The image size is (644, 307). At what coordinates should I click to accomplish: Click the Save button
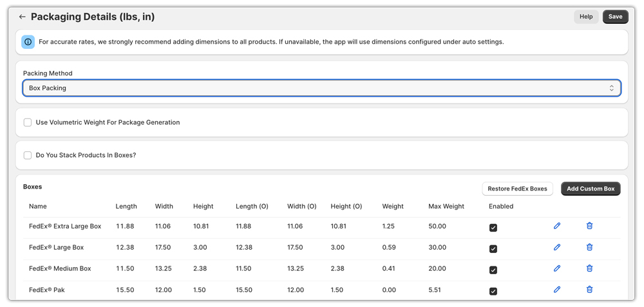(615, 17)
